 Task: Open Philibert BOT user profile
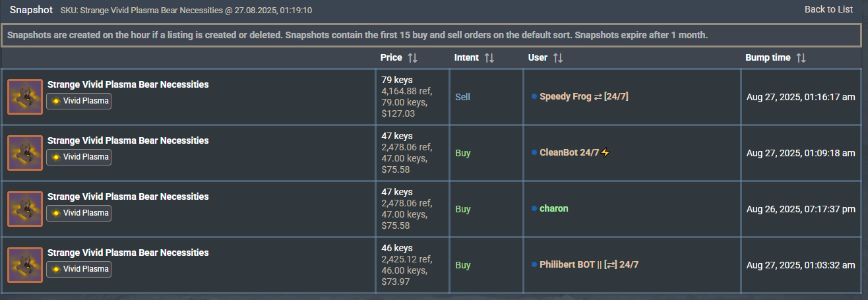point(588,265)
